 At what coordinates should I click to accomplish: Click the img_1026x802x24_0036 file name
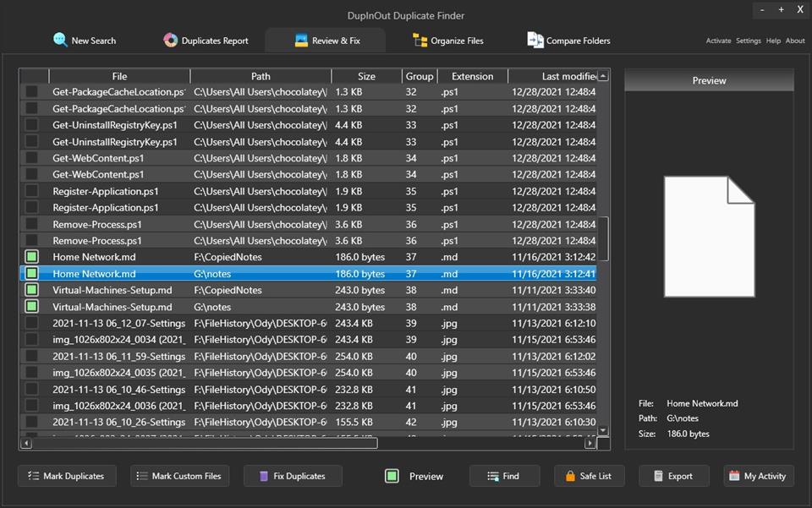point(118,406)
